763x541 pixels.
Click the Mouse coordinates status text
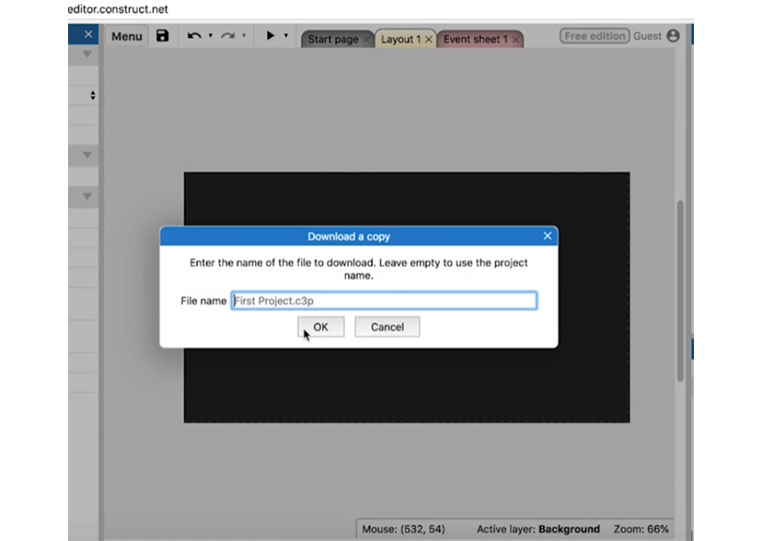pos(403,529)
